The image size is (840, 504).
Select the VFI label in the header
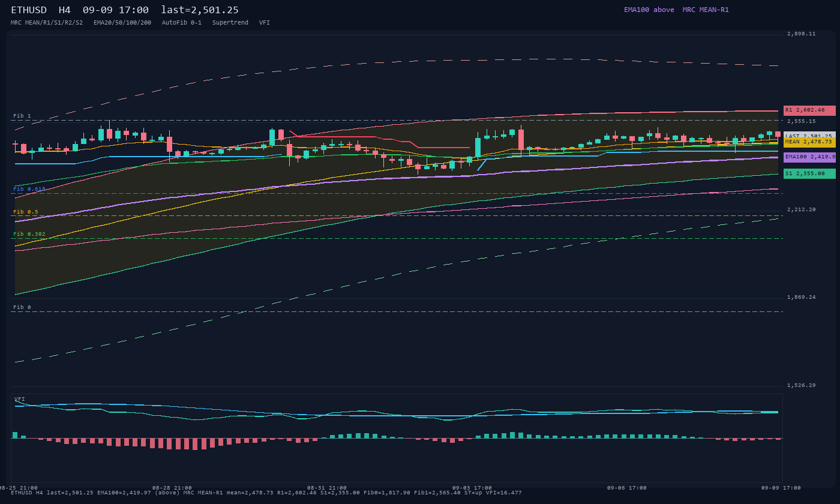[x=265, y=23]
